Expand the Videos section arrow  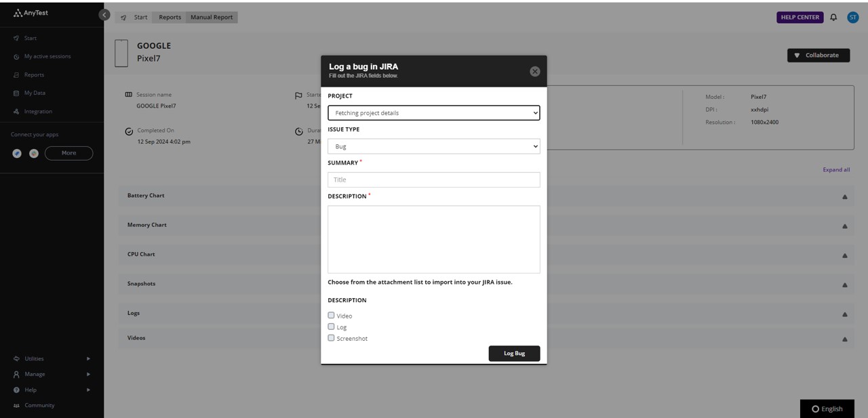coord(845,339)
